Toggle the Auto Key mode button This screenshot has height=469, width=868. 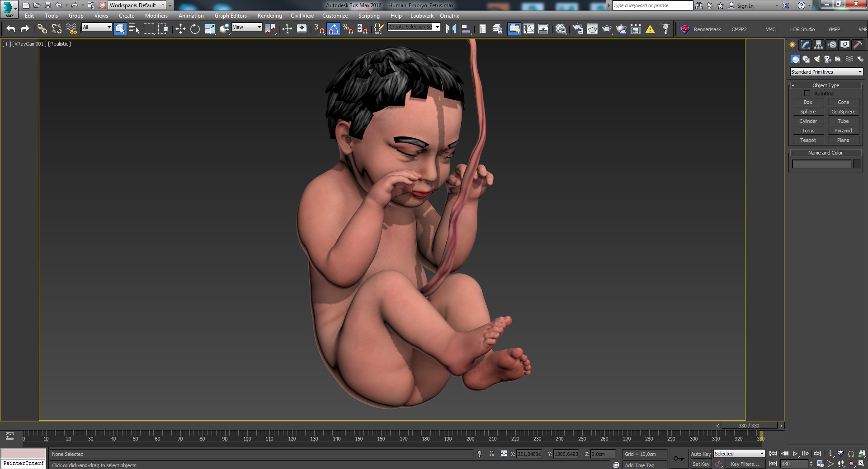coord(700,454)
